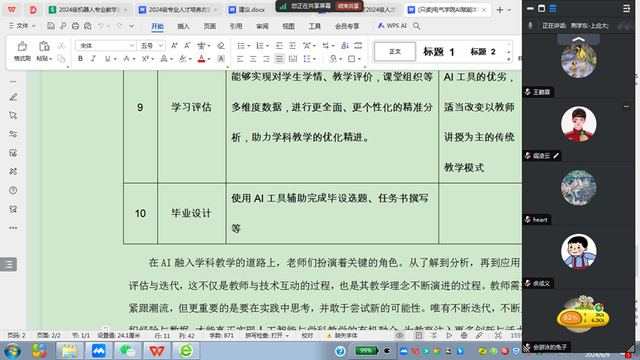Click the text highlight color button

(183, 59)
